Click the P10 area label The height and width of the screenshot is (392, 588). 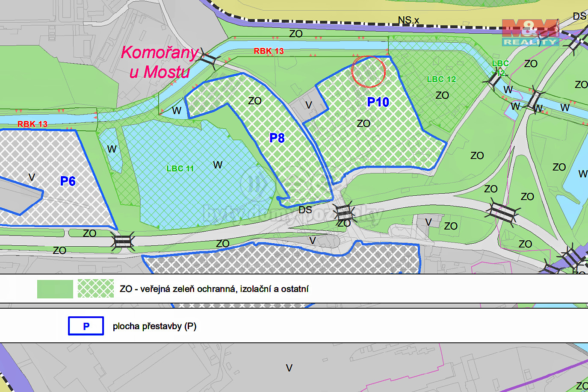(378, 102)
